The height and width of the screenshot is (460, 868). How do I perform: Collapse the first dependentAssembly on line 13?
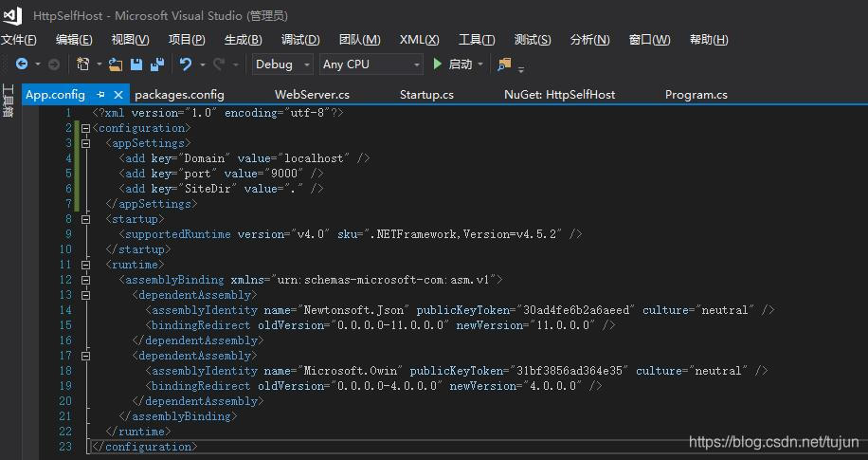pyautogui.click(x=86, y=295)
